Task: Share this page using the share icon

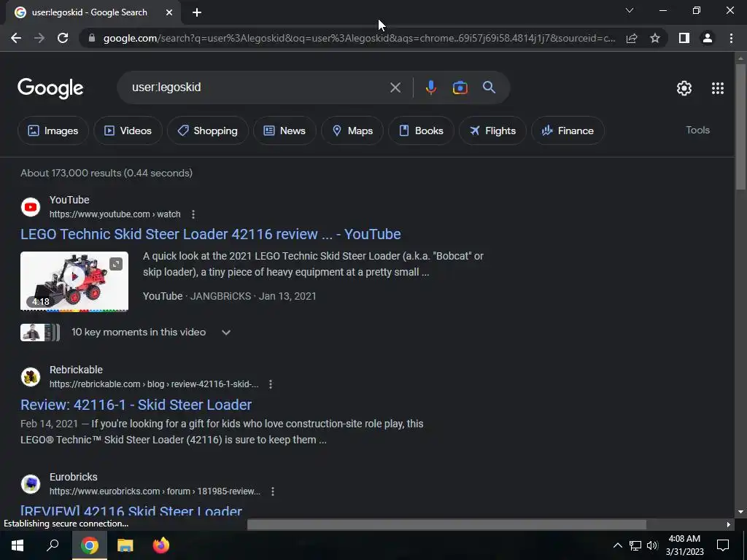Action: pyautogui.click(x=632, y=38)
